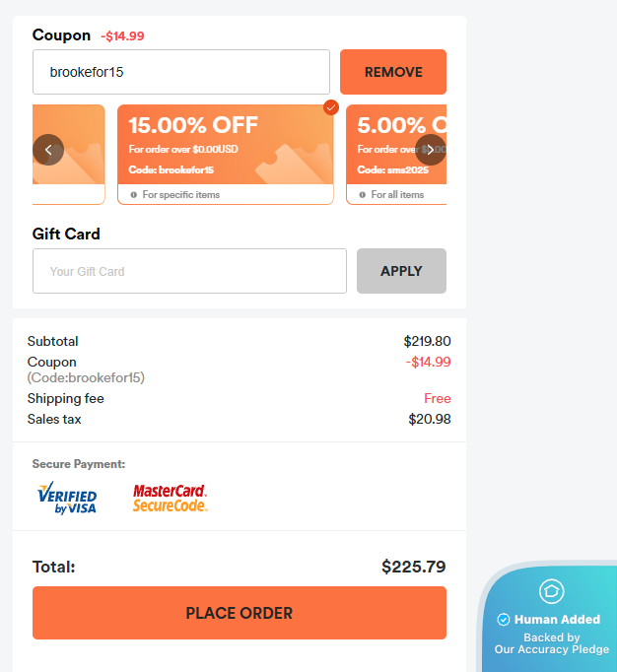Apply the gift card
This screenshot has width=617, height=672.
[401, 271]
